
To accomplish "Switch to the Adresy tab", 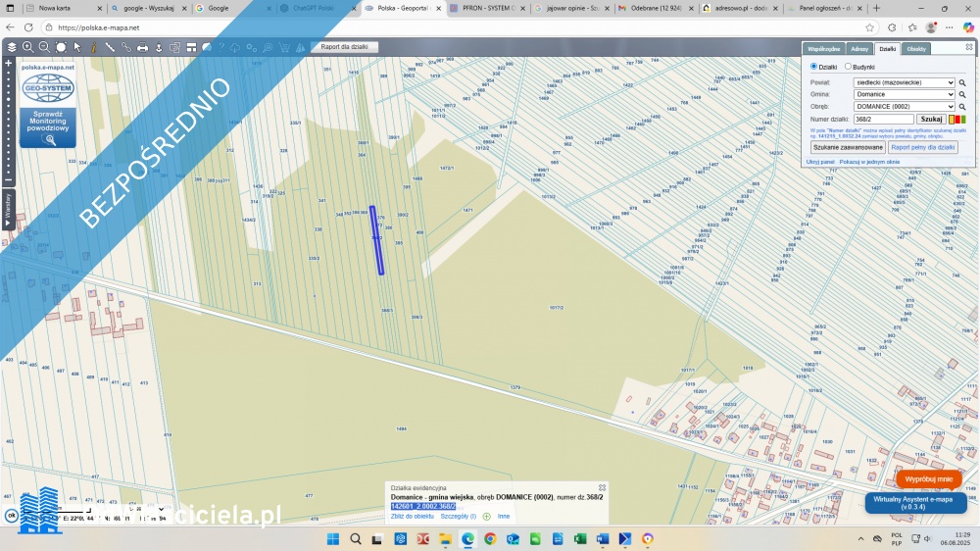I will tap(859, 48).
